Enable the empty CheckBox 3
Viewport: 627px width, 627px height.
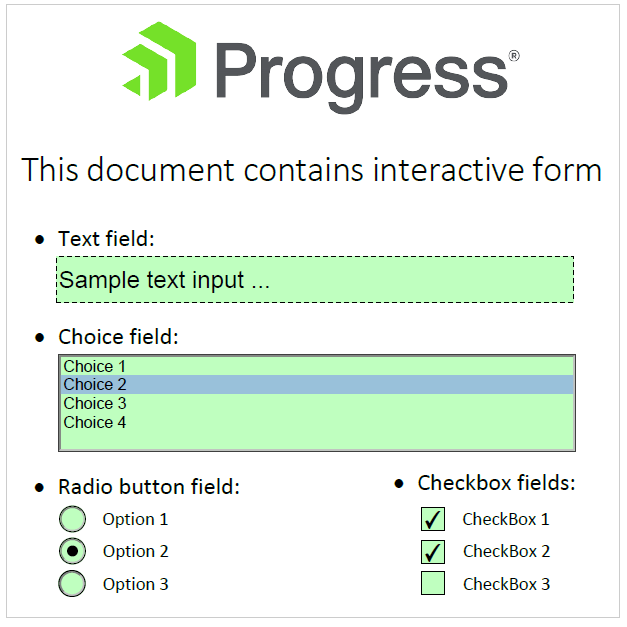433,583
